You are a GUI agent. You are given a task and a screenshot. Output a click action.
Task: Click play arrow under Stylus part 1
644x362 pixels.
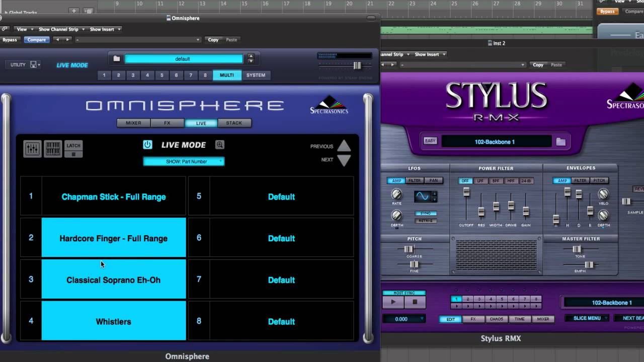(x=456, y=306)
